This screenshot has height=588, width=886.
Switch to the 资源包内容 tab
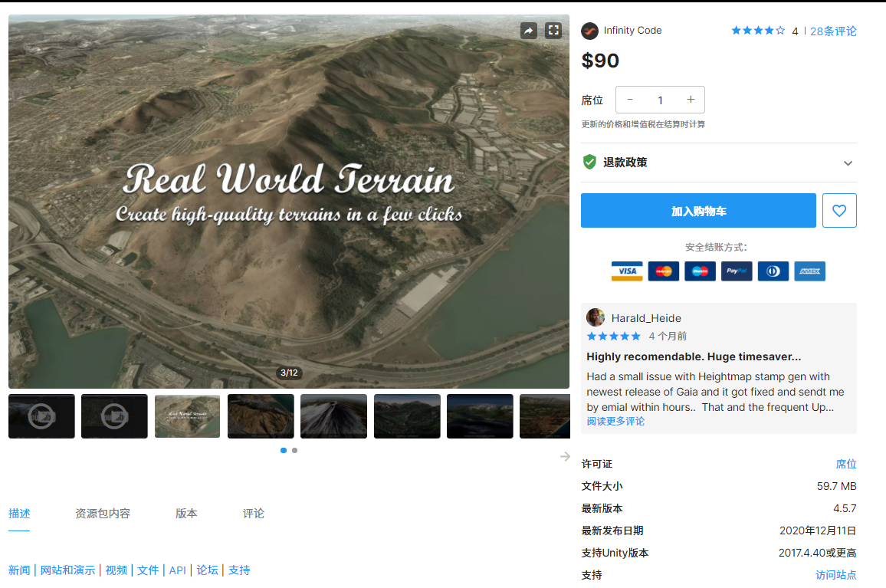pos(103,514)
